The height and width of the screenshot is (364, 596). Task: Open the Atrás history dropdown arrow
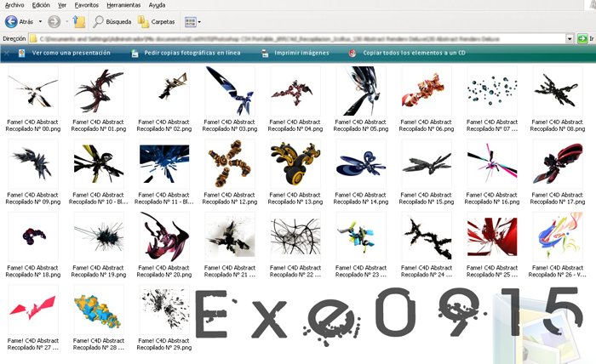click(41, 21)
